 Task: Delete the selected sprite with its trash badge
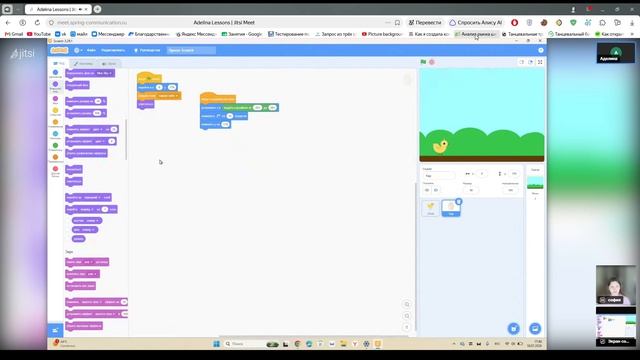click(459, 201)
